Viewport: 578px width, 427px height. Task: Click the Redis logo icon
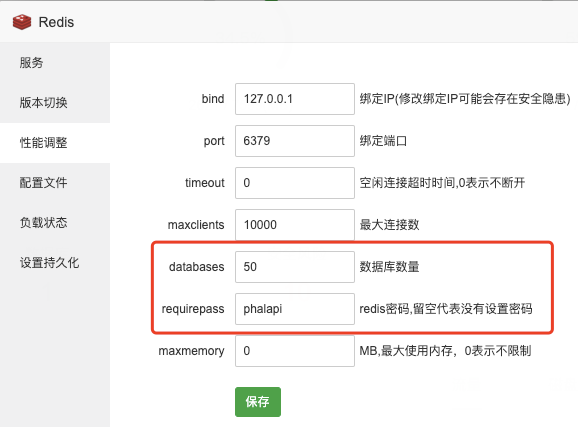(22, 22)
